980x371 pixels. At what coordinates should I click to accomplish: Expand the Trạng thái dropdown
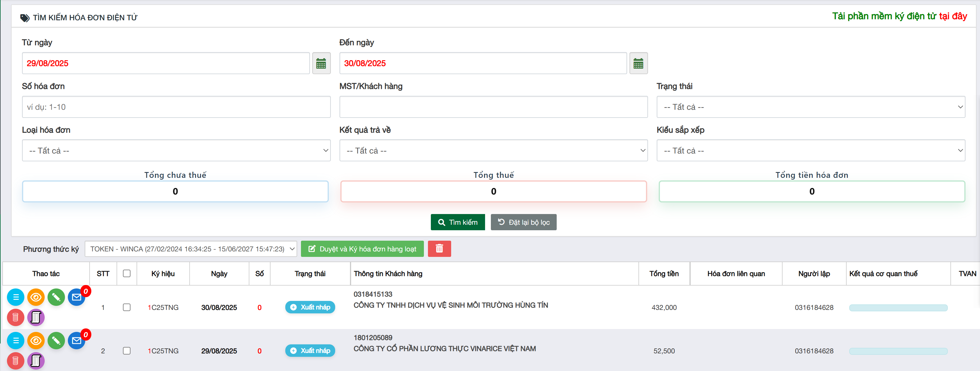(810, 107)
